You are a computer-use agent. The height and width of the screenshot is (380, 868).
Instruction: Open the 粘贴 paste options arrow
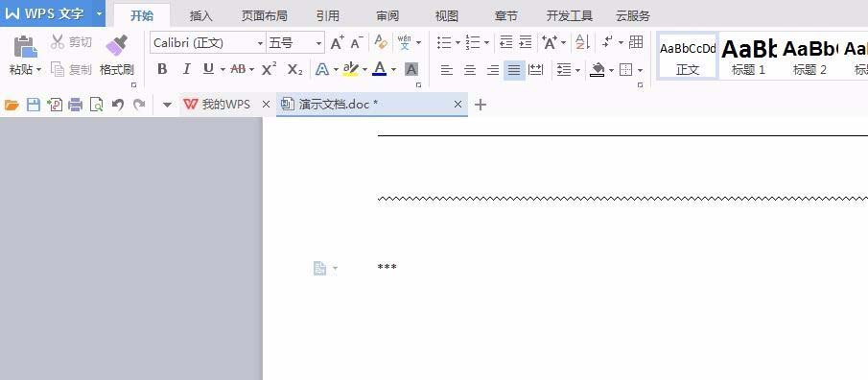point(38,70)
